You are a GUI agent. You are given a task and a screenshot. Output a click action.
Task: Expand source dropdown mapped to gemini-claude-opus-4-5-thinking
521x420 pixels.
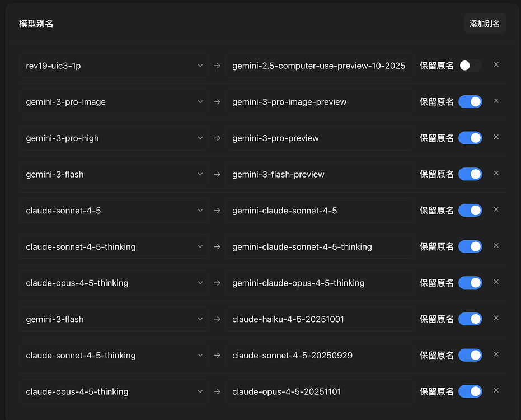[114, 283]
